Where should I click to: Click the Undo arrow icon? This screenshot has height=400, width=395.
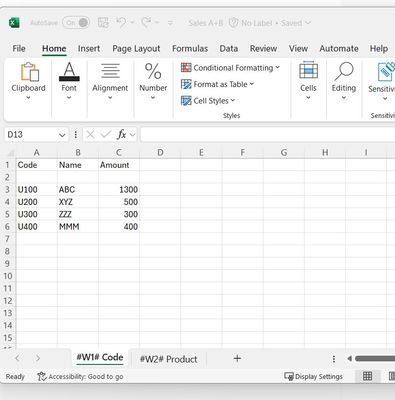pyautogui.click(x=121, y=23)
